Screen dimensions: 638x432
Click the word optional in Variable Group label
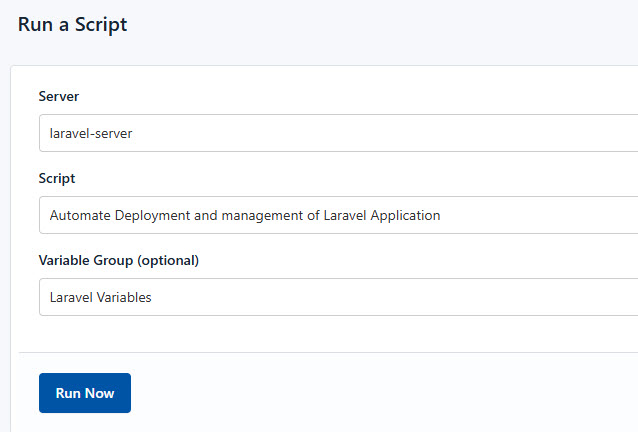click(167, 260)
